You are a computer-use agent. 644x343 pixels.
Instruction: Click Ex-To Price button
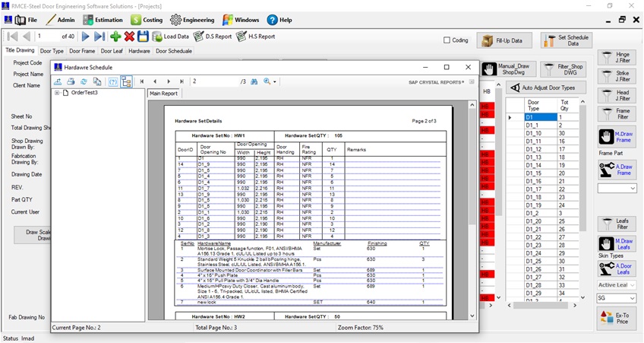point(617,319)
